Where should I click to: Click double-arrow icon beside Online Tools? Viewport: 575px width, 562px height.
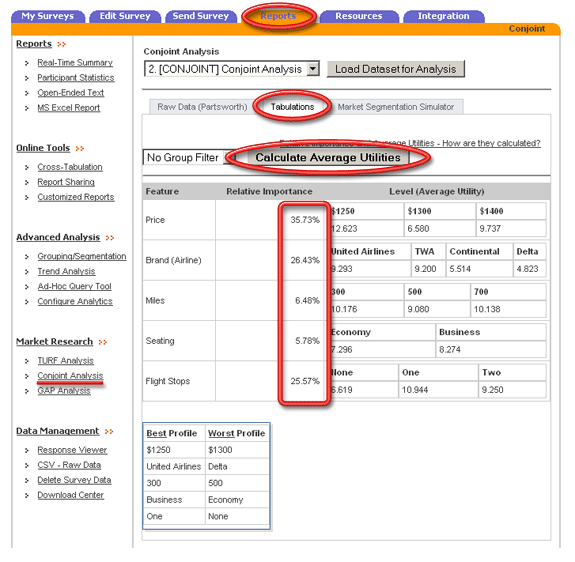[x=80, y=148]
